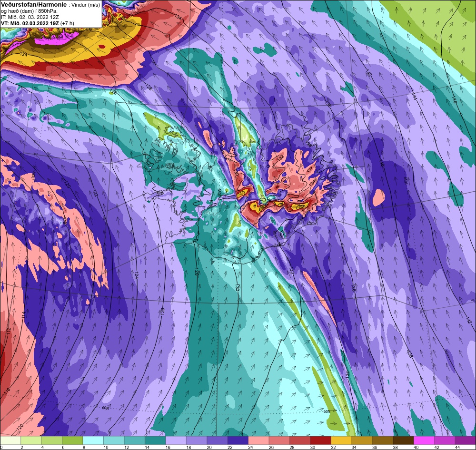The image size is (476, 450).
Task: Click the '114' contour label
Action: [x=23, y=314]
